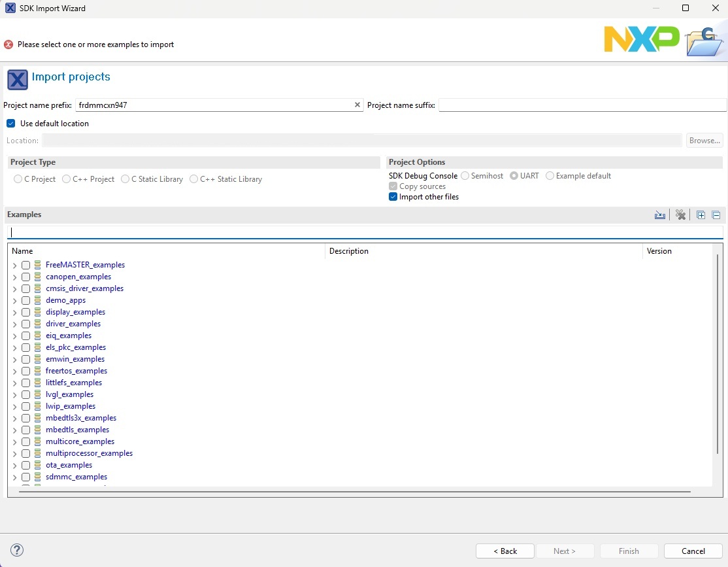The width and height of the screenshot is (728, 567).
Task: Expand all examples using the plus icon
Action: pos(701,215)
